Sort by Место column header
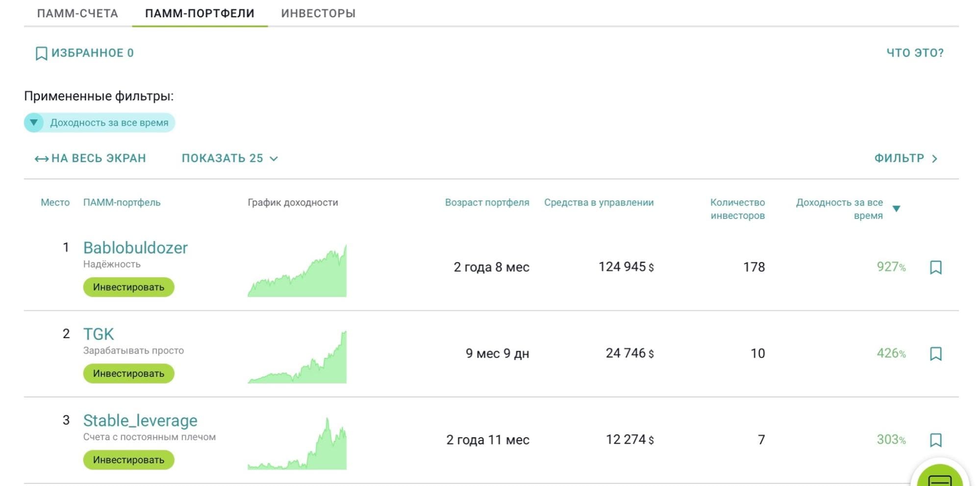This screenshot has width=980, height=486. [55, 202]
